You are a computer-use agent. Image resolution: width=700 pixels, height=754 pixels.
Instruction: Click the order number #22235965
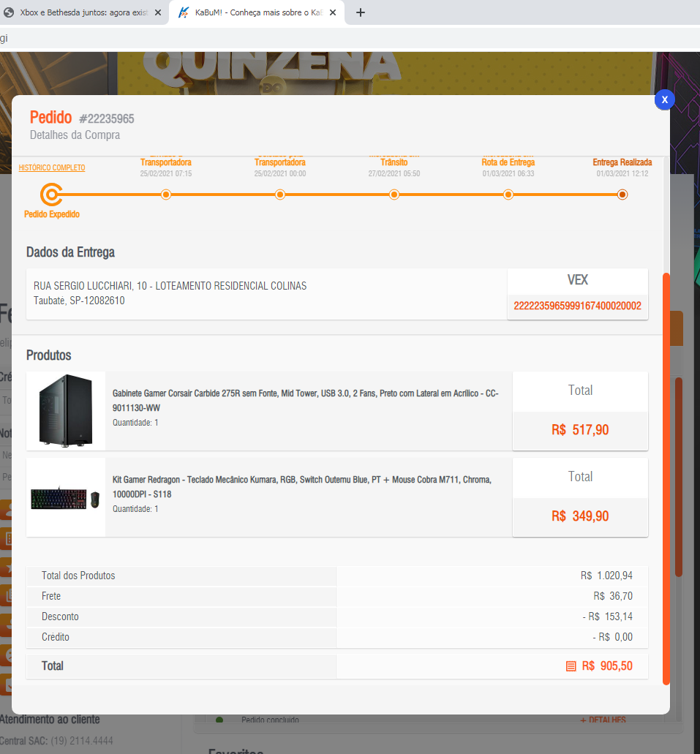click(107, 118)
